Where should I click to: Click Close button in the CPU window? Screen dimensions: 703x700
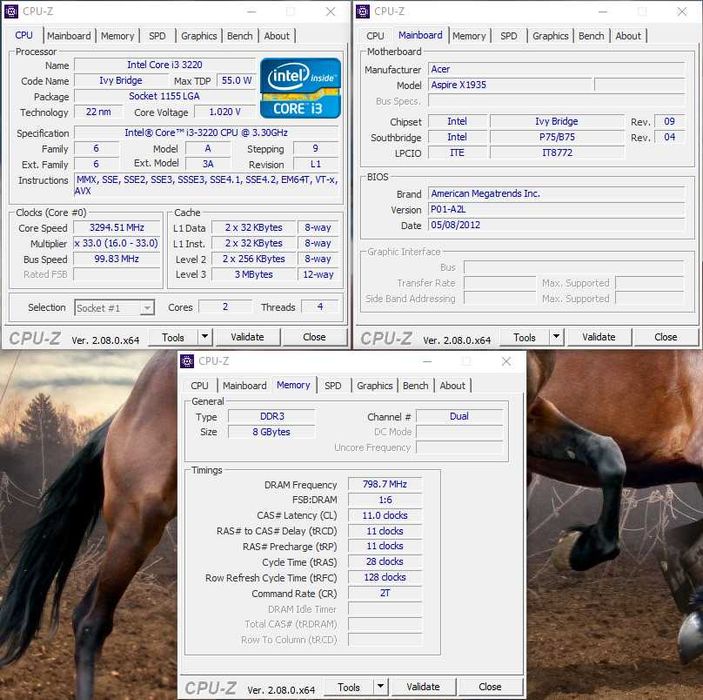click(314, 337)
